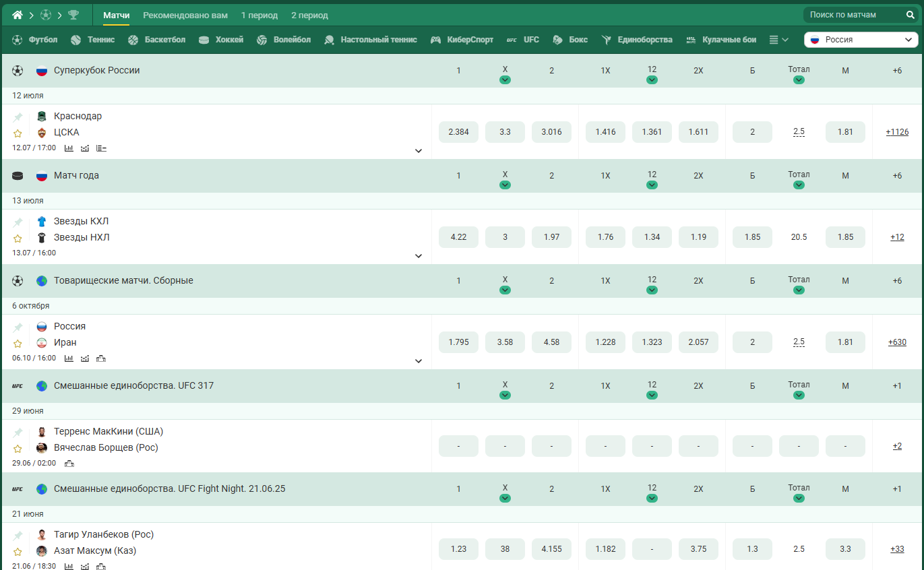Open 12 column dropdown in Товарищеские матчи
This screenshot has height=570, width=924.
point(652,290)
